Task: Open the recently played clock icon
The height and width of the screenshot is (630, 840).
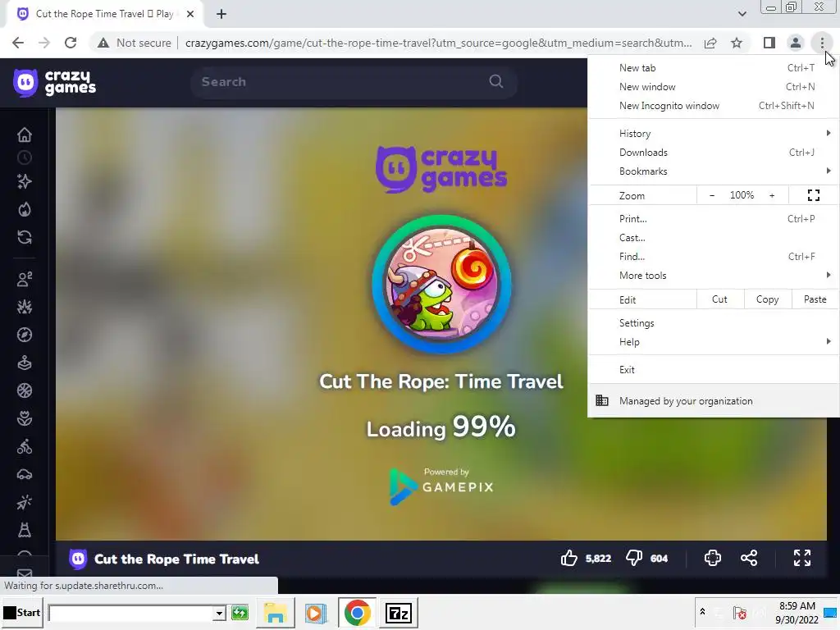Action: pyautogui.click(x=25, y=157)
